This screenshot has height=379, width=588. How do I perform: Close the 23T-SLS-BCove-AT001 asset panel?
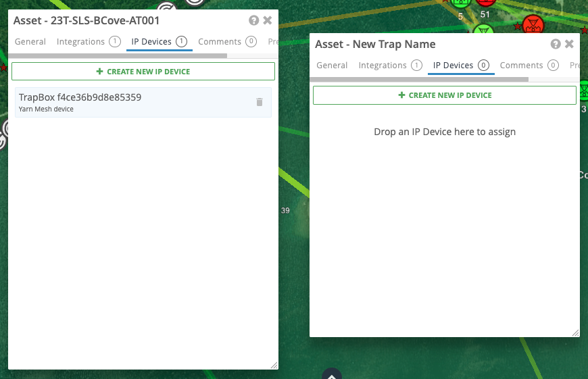tap(268, 20)
